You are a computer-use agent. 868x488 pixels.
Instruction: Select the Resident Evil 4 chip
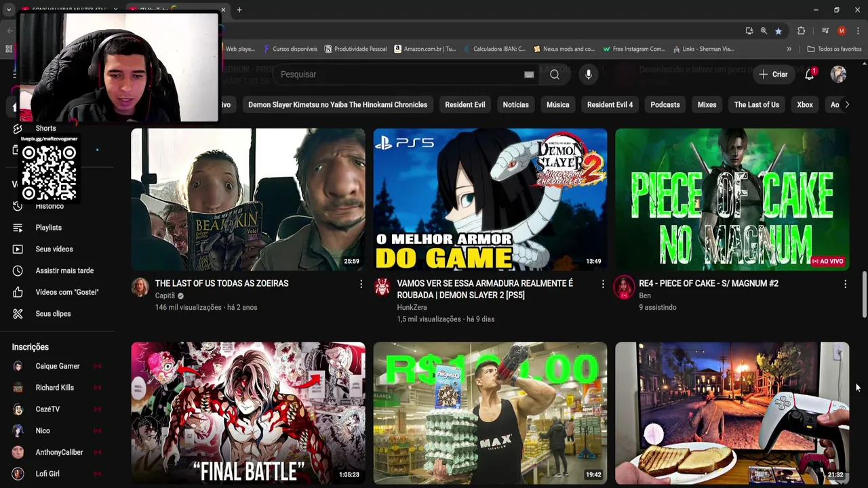pyautogui.click(x=610, y=104)
